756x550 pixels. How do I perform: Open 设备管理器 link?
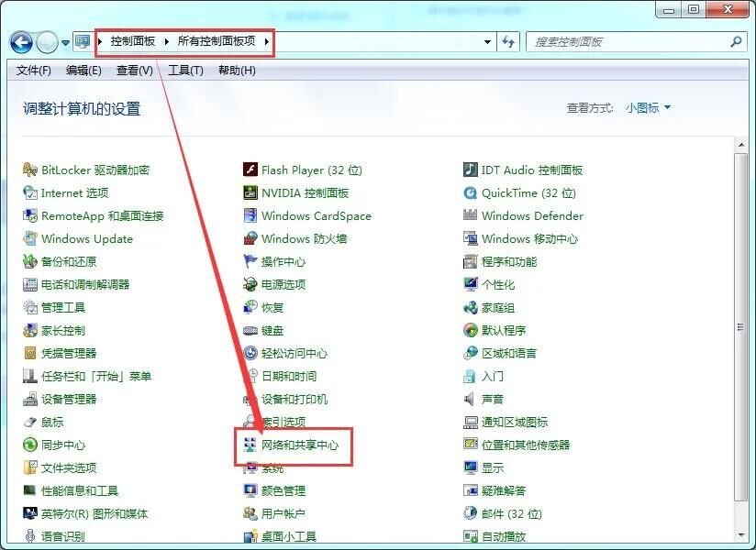pyautogui.click(x=69, y=400)
